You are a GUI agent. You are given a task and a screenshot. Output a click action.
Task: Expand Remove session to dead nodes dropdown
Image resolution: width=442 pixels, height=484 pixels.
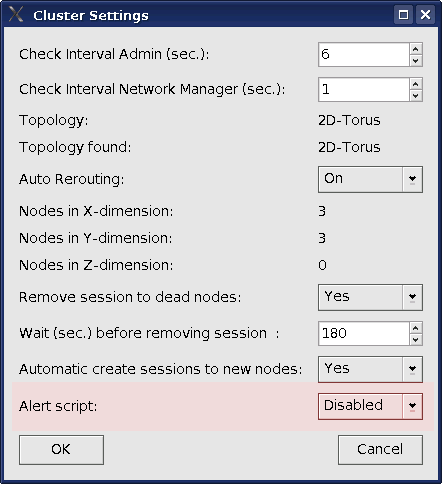[x=412, y=297]
